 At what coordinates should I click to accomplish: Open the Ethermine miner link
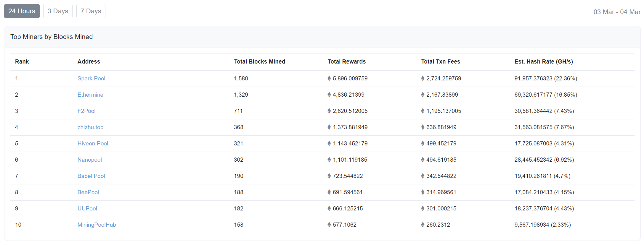point(90,95)
